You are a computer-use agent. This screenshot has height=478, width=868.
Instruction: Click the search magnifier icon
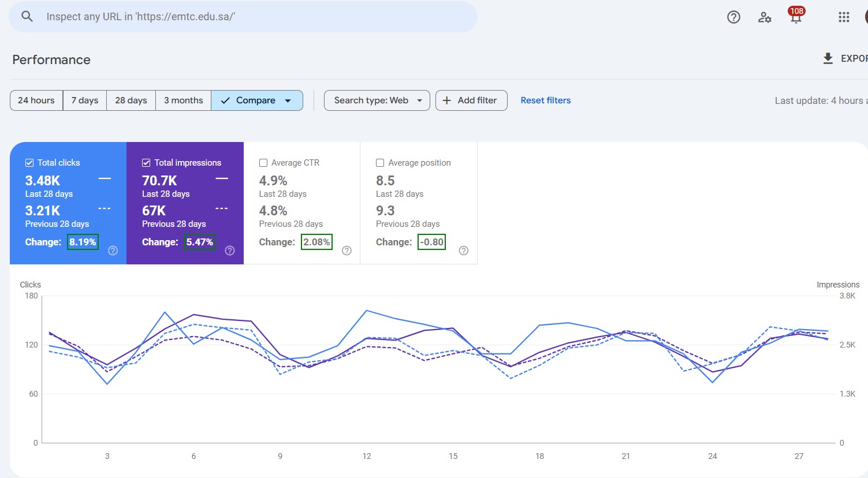(x=27, y=16)
